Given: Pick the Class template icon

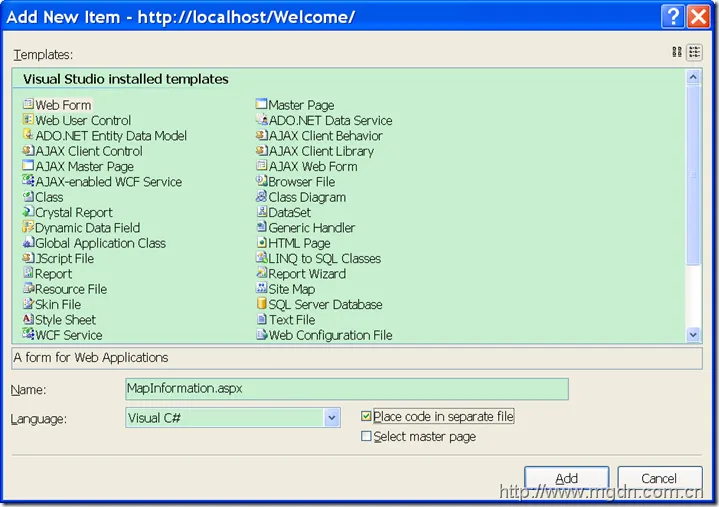Looking at the screenshot, I should coord(28,196).
